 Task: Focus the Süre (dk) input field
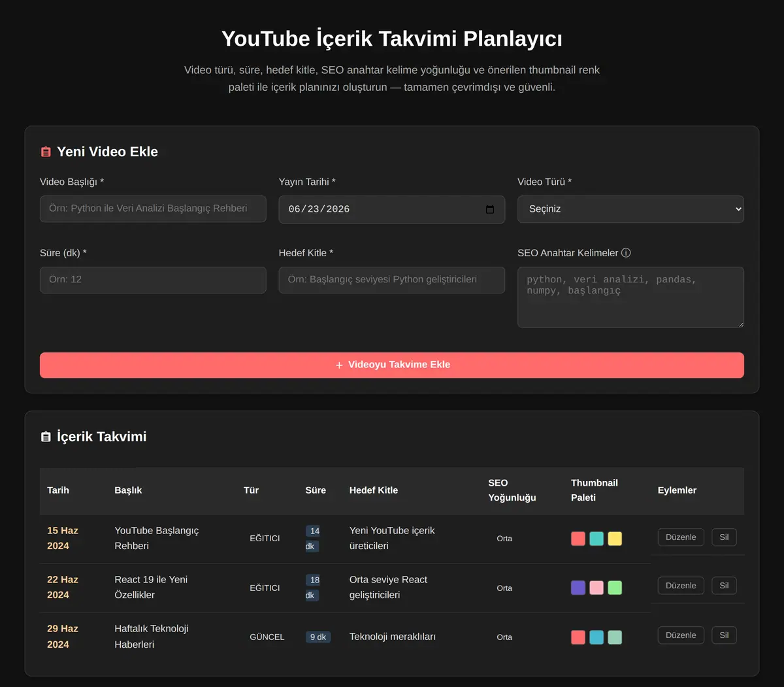tap(153, 280)
